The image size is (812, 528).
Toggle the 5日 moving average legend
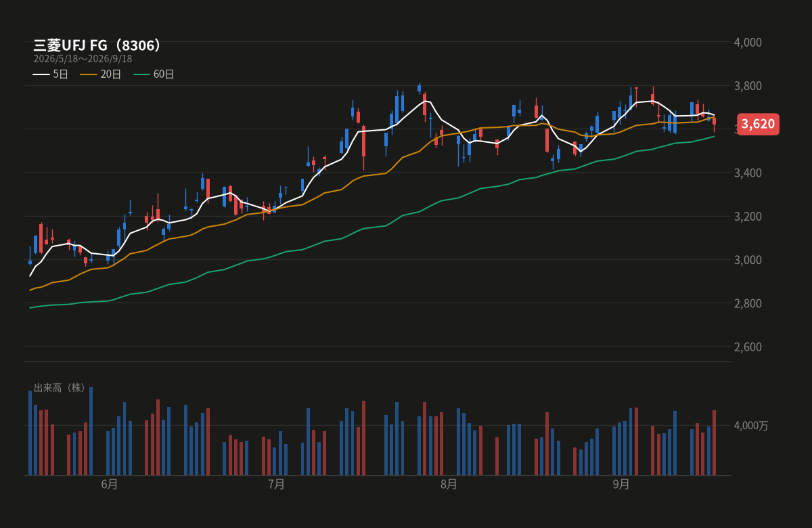pos(51,74)
